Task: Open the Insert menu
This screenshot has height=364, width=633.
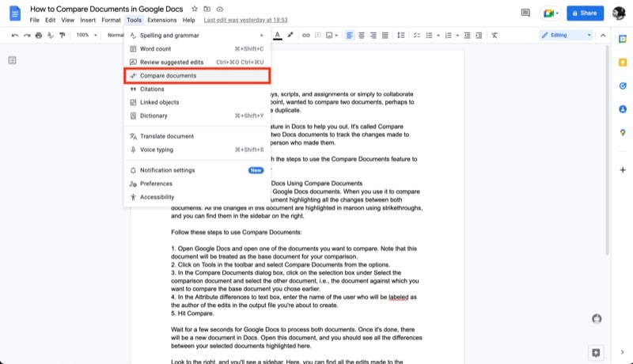Action: 88,20
